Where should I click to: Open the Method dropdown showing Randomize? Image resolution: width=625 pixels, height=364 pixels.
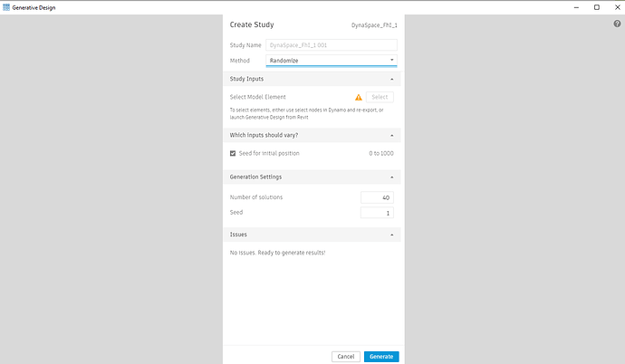click(331, 61)
